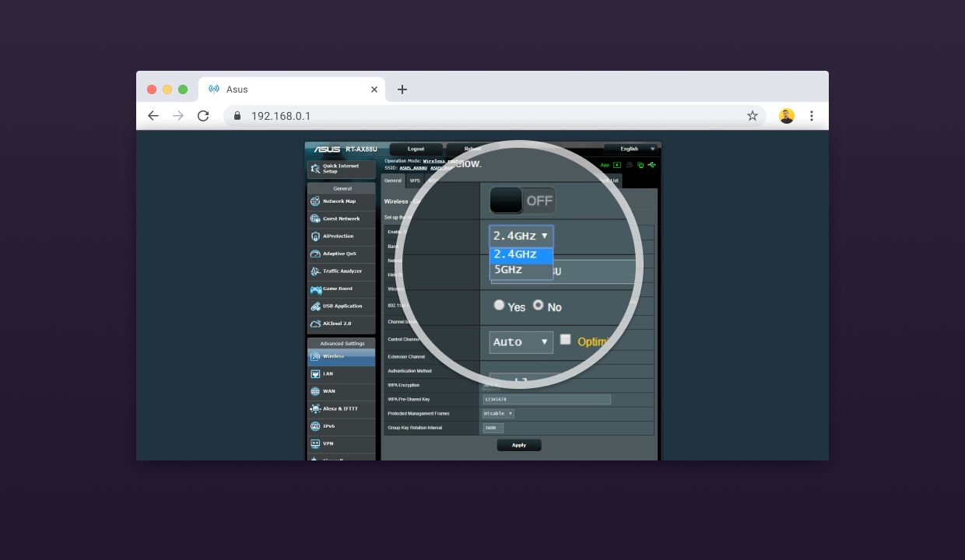This screenshot has width=965, height=560.
Task: Click the USB status icon in header
Action: 651,165
